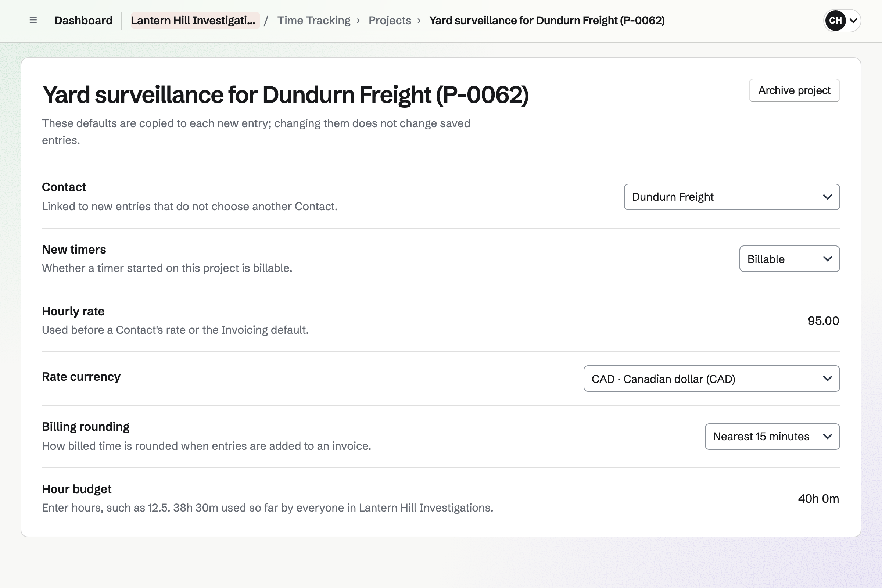Click the Hourly rate label
This screenshot has width=882, height=588.
point(73,311)
